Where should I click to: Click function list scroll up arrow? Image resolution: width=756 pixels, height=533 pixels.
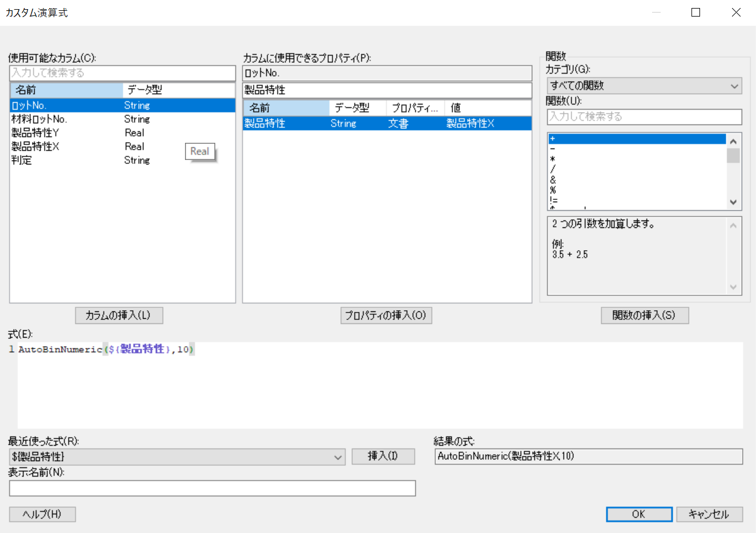click(x=733, y=141)
